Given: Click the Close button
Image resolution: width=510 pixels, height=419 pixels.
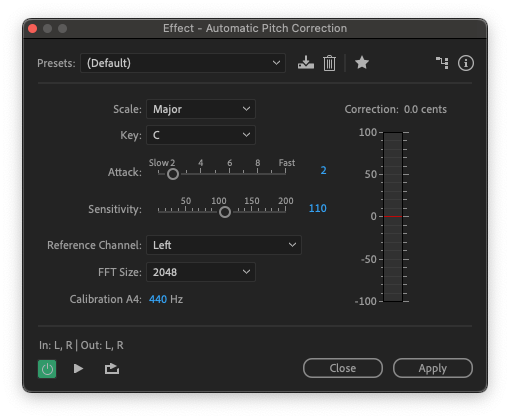Looking at the screenshot, I should click(343, 368).
